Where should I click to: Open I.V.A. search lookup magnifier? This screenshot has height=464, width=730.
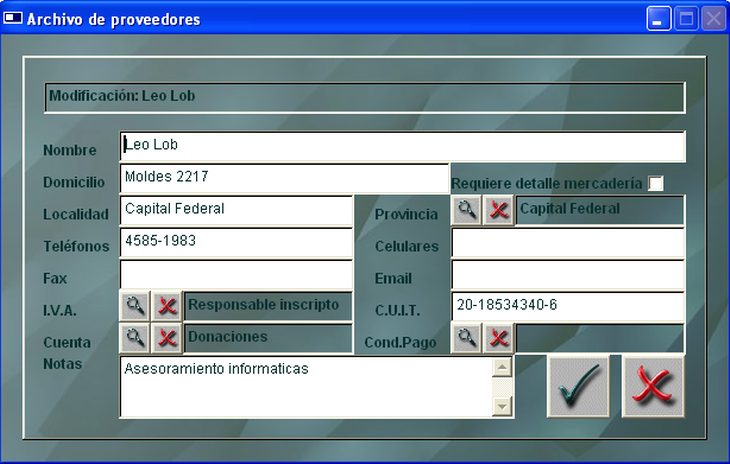point(135,306)
